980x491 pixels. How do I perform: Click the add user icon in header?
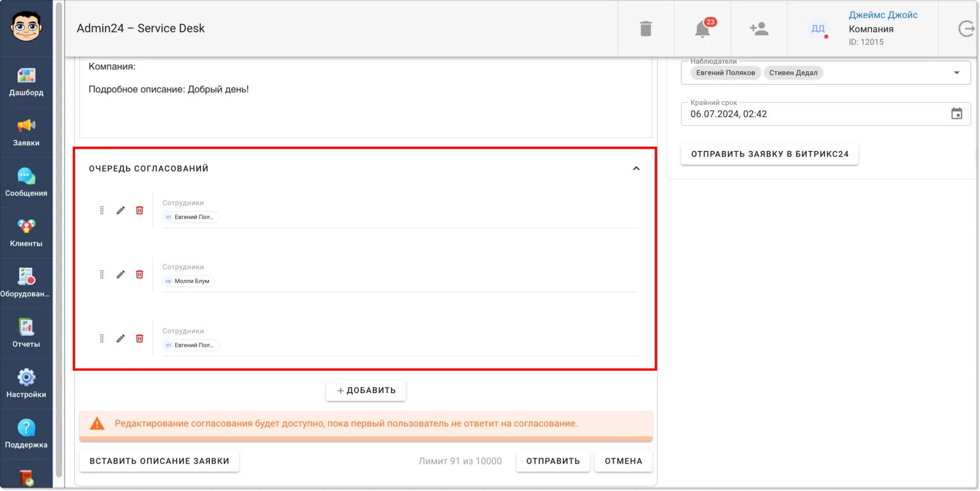pos(759,29)
